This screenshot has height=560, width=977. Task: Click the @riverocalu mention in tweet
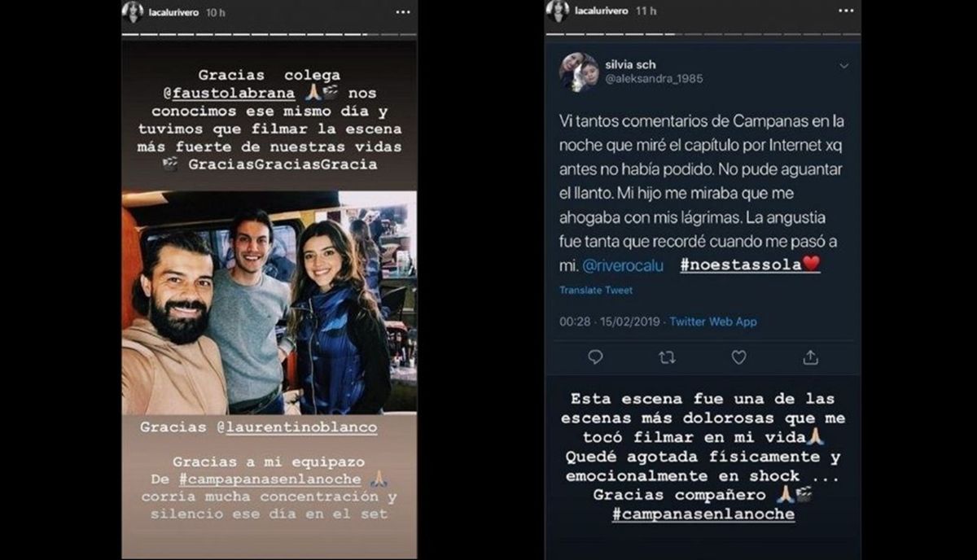626,265
